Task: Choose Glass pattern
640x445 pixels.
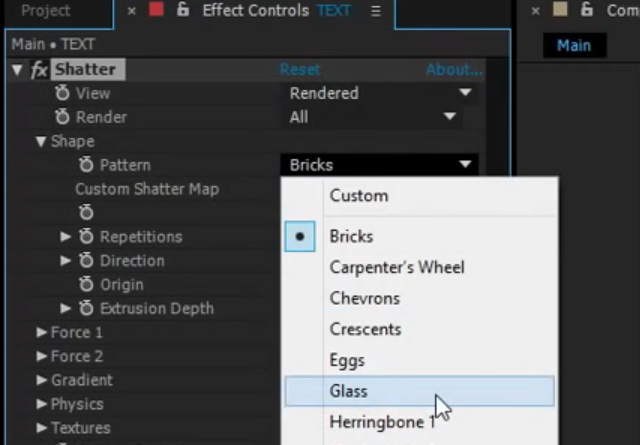Action: (420, 391)
